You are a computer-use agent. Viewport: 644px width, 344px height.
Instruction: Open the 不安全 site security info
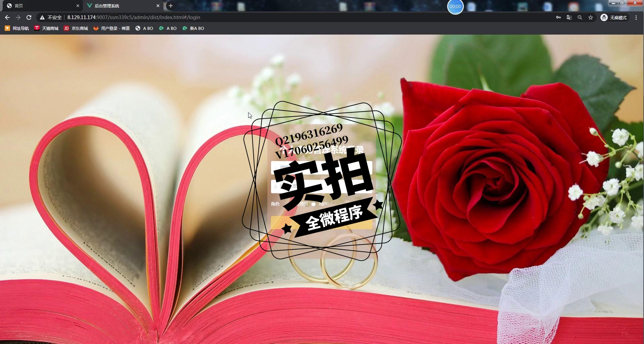tap(51, 17)
